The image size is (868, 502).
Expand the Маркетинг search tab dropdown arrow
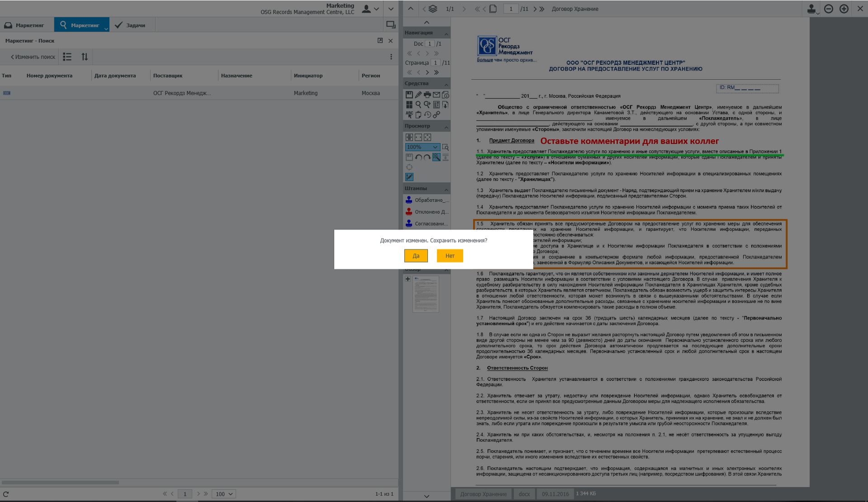[106, 28]
